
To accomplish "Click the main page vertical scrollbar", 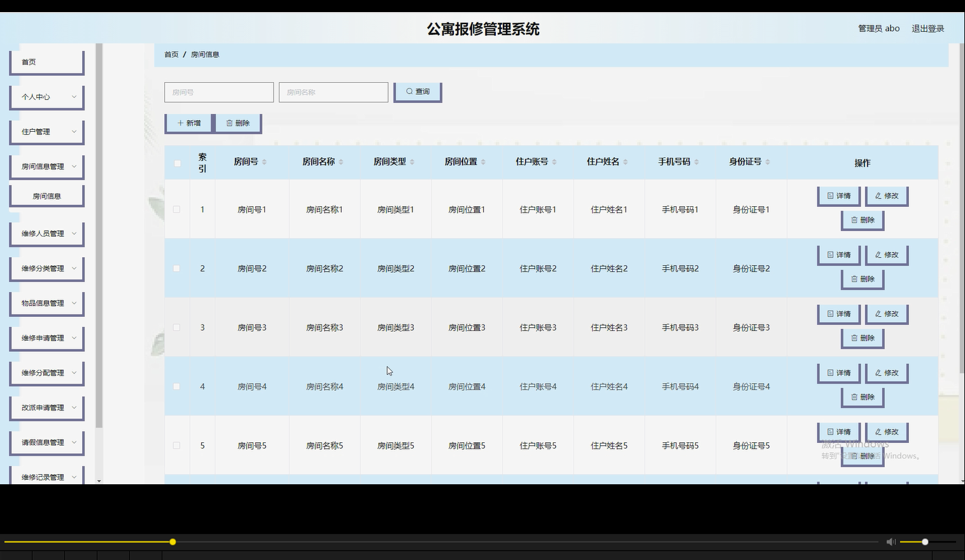I will [x=962, y=208].
